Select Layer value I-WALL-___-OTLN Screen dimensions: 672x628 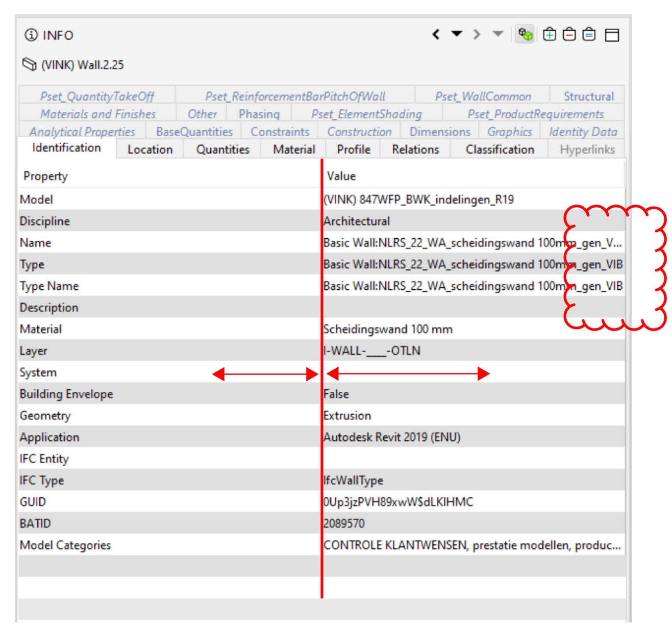point(371,351)
